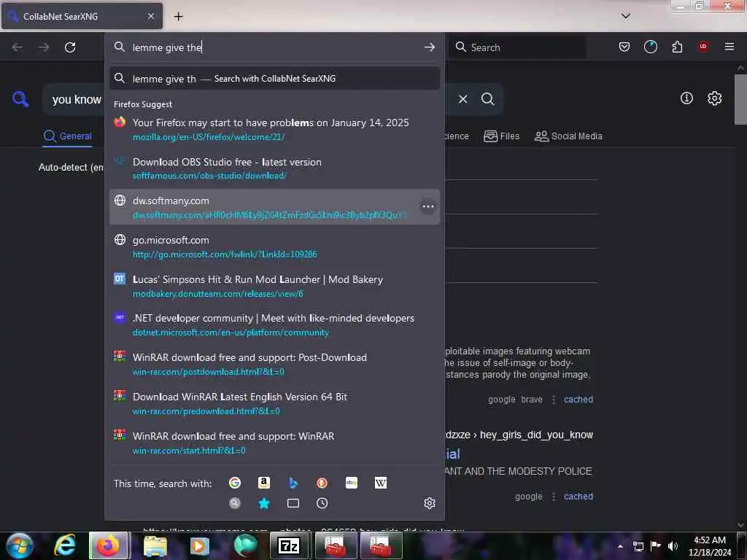Open the Save to Pocket icon
The height and width of the screenshot is (560, 747).
(624, 47)
